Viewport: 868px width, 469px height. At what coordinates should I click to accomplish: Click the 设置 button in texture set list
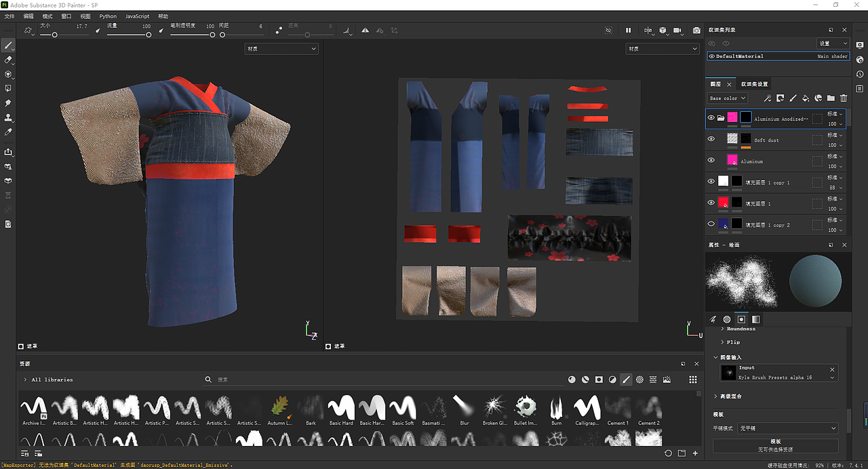tap(833, 43)
